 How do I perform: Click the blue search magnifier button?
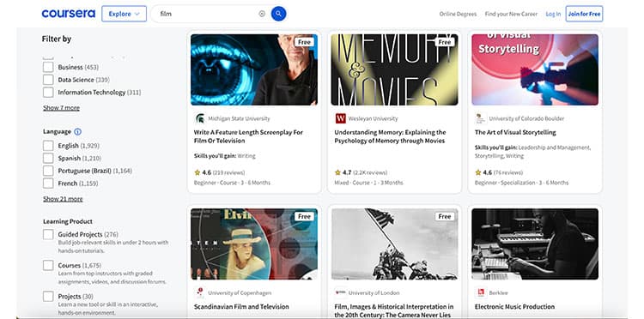tap(278, 14)
